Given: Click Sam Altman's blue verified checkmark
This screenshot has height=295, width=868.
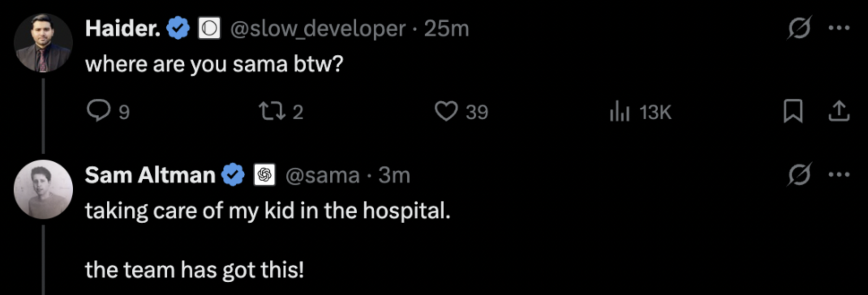Looking at the screenshot, I should tap(233, 175).
